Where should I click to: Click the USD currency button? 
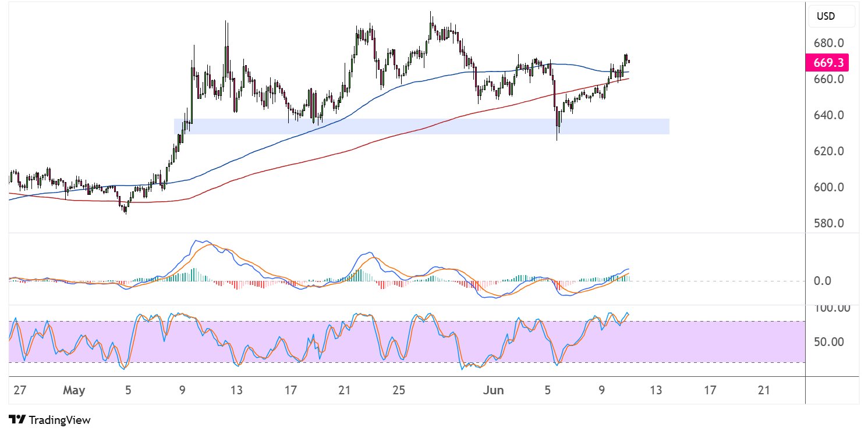click(831, 16)
